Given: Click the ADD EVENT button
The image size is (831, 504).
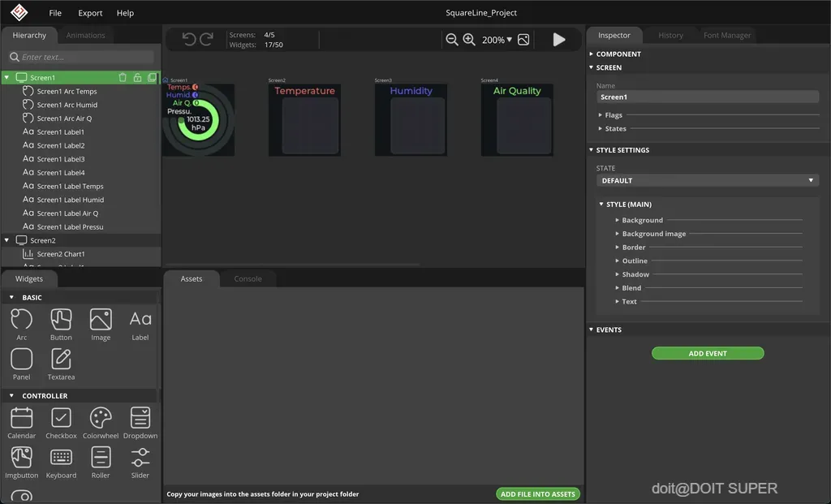Looking at the screenshot, I should click(x=708, y=354).
